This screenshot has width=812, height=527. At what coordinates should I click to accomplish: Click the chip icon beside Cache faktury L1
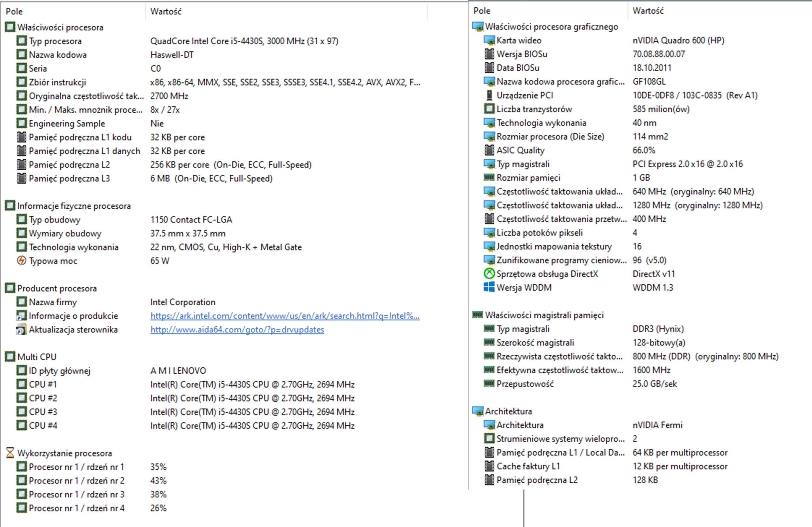coord(489,466)
